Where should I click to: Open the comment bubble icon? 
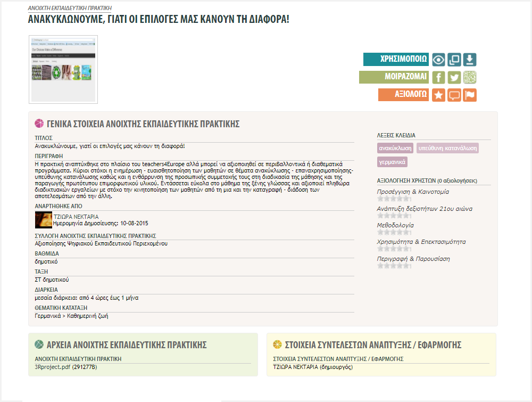click(454, 95)
